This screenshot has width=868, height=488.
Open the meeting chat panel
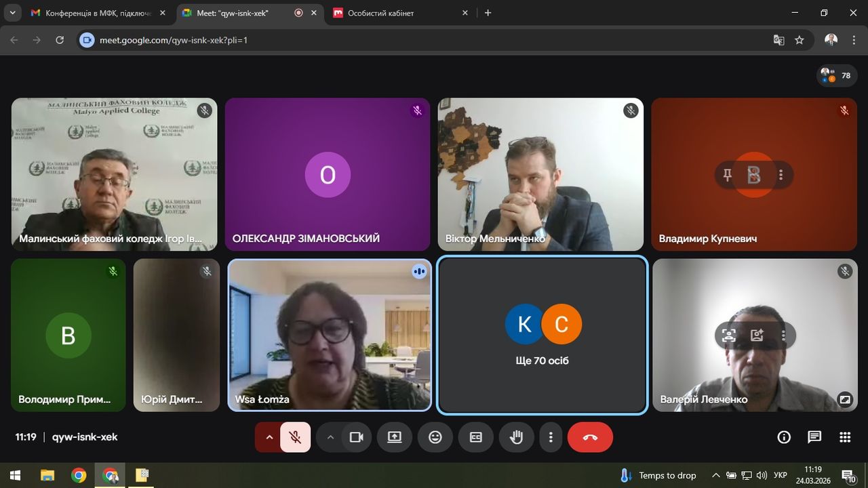coord(814,437)
